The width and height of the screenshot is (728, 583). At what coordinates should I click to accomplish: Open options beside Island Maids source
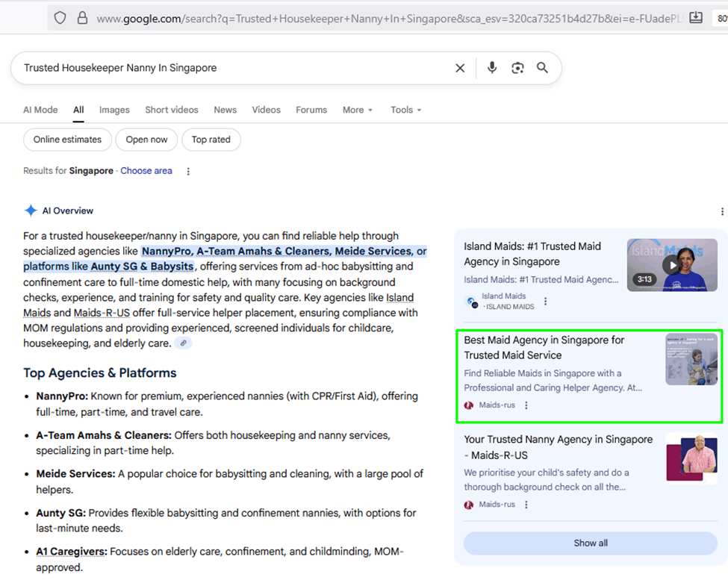click(x=546, y=302)
